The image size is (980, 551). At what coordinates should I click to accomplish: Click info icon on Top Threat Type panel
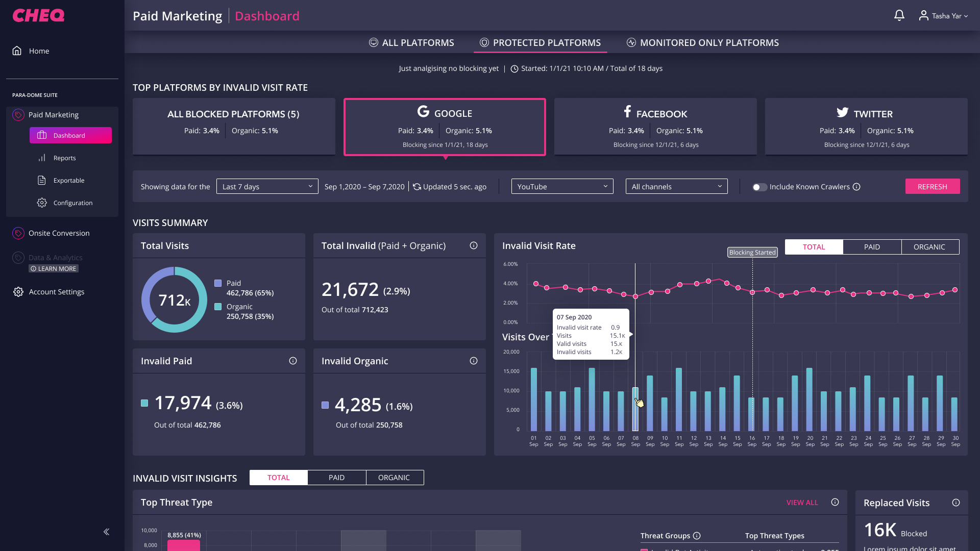point(835,502)
